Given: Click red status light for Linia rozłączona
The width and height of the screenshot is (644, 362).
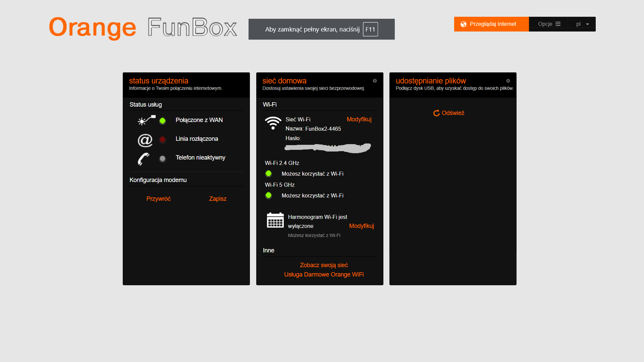Looking at the screenshot, I should (x=162, y=139).
